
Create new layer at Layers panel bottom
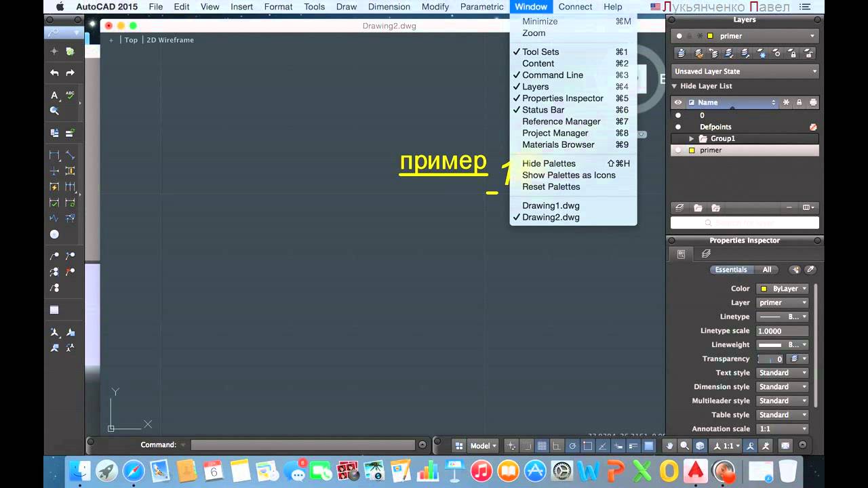pyautogui.click(x=680, y=208)
